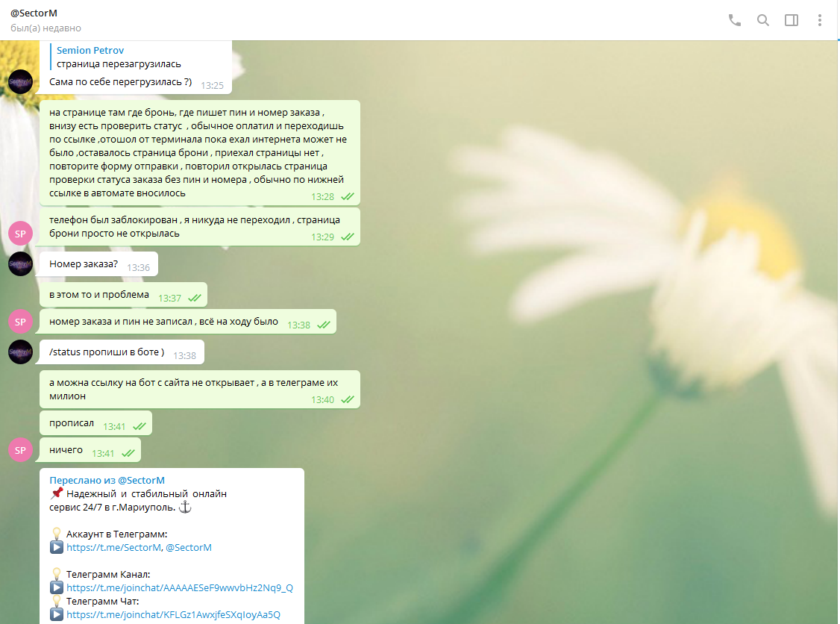Select the message 'прописал'
This screenshot has height=624, width=840.
pyautogui.click(x=96, y=423)
